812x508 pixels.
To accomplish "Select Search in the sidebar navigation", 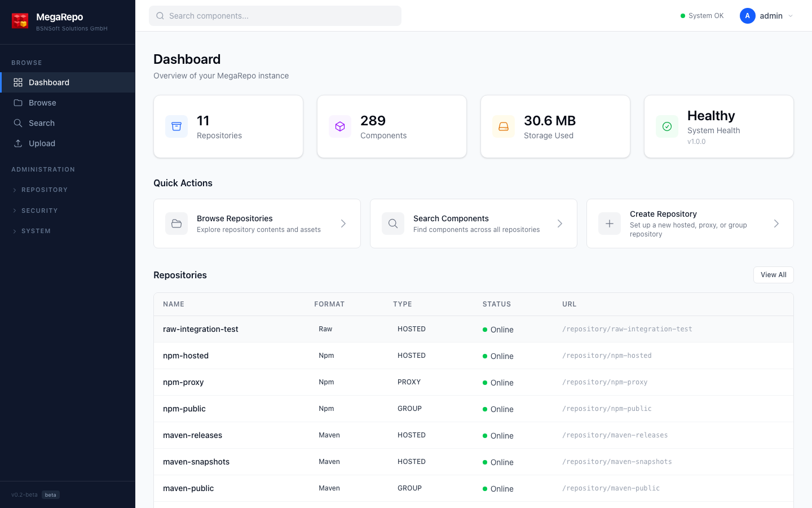I will click(42, 123).
